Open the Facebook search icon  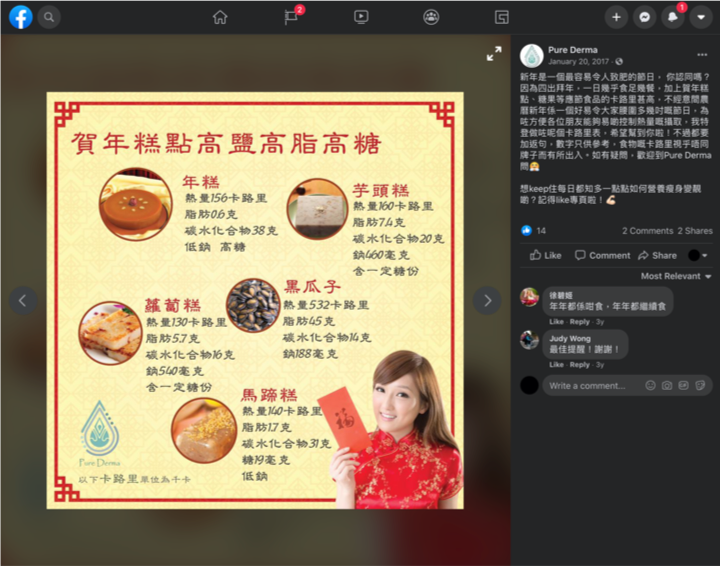tap(49, 17)
